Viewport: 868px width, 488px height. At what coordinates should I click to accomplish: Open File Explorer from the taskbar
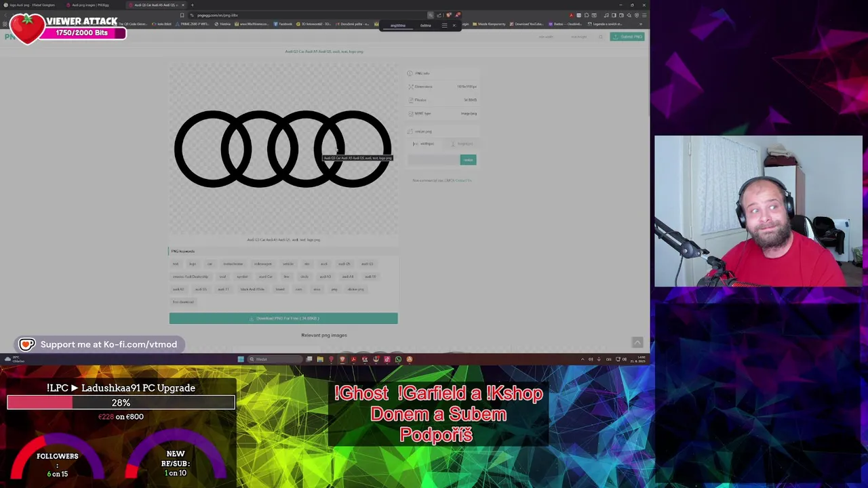pos(320,359)
